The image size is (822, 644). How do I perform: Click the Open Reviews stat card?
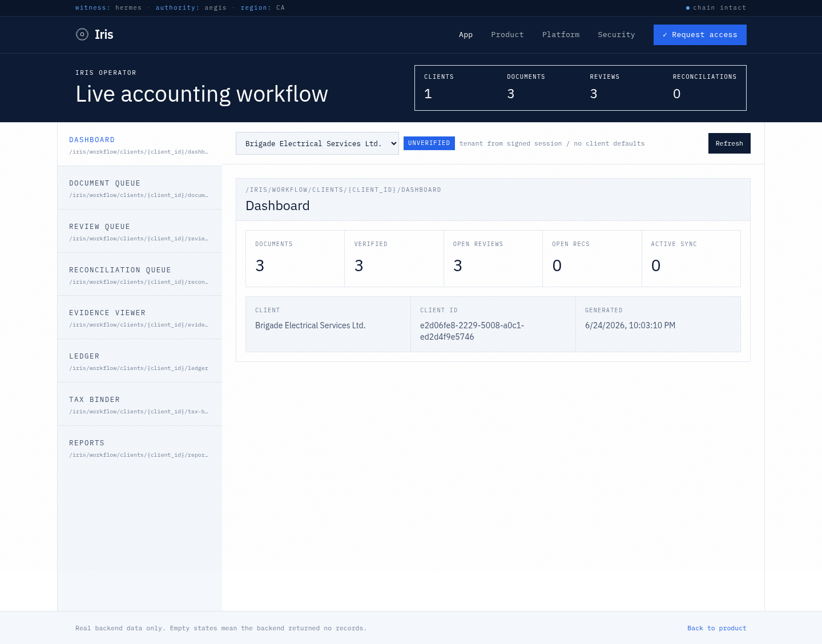pos(493,259)
